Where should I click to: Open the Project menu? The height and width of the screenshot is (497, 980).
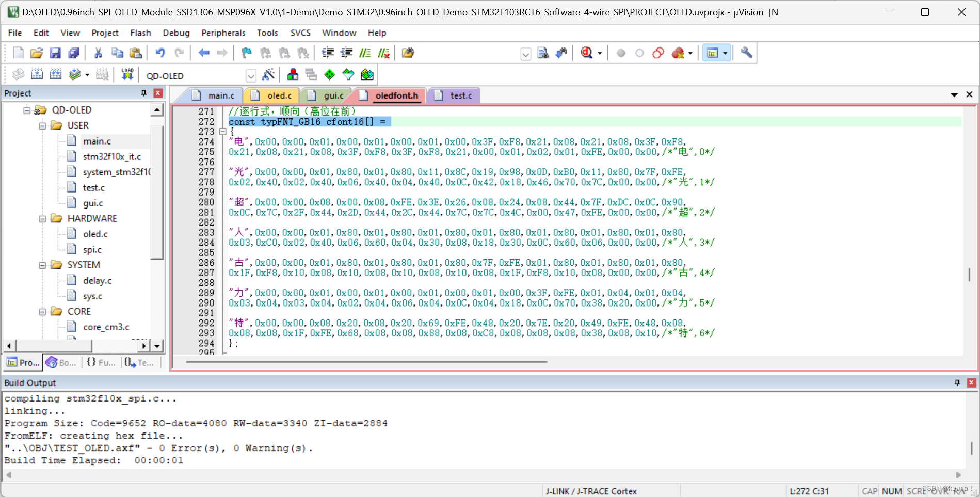pyautogui.click(x=105, y=33)
